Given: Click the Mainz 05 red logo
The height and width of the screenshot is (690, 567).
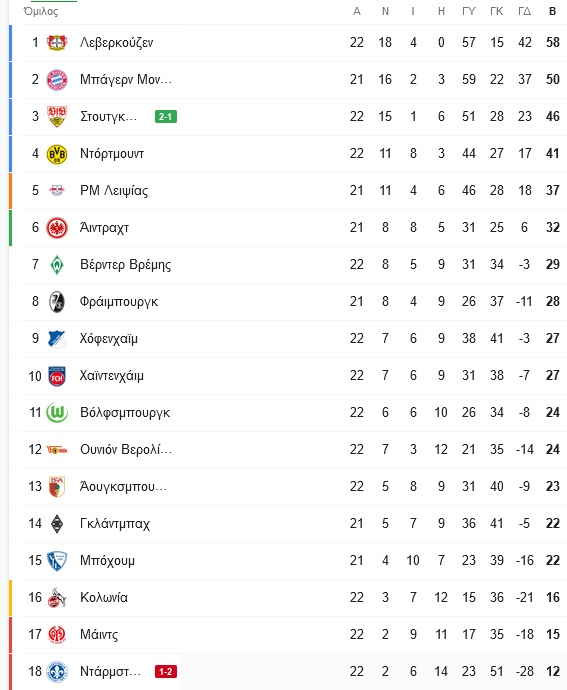Looking at the screenshot, I should click(57, 635).
